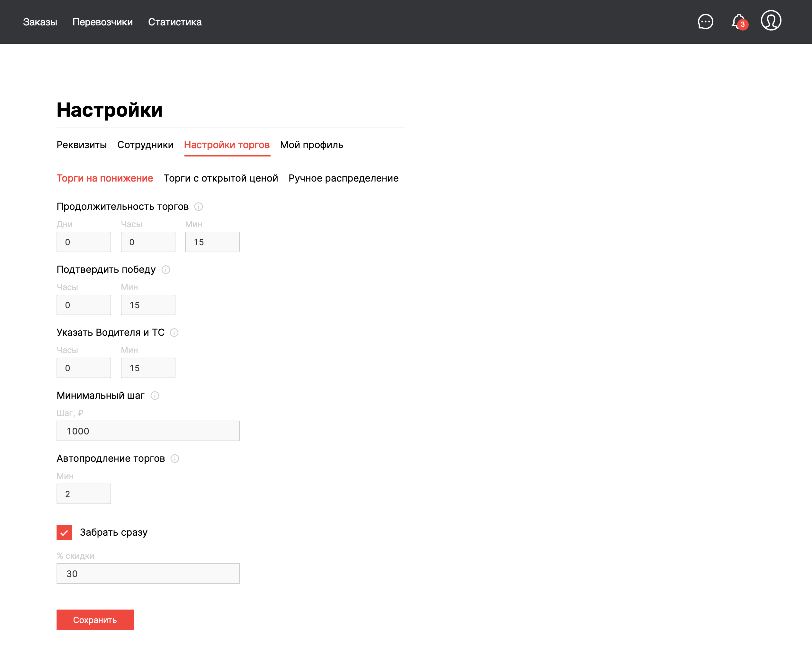Open the Сотрудники tab
The height and width of the screenshot is (669, 812).
tap(145, 145)
